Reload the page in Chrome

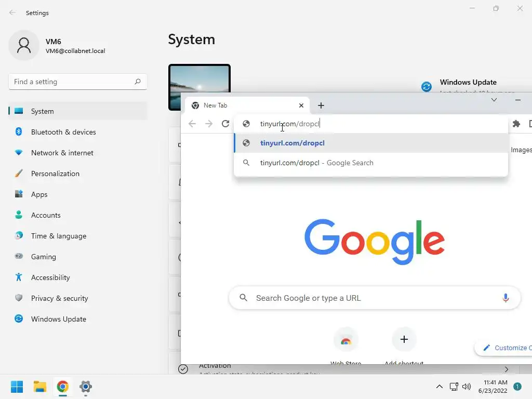coord(225,124)
